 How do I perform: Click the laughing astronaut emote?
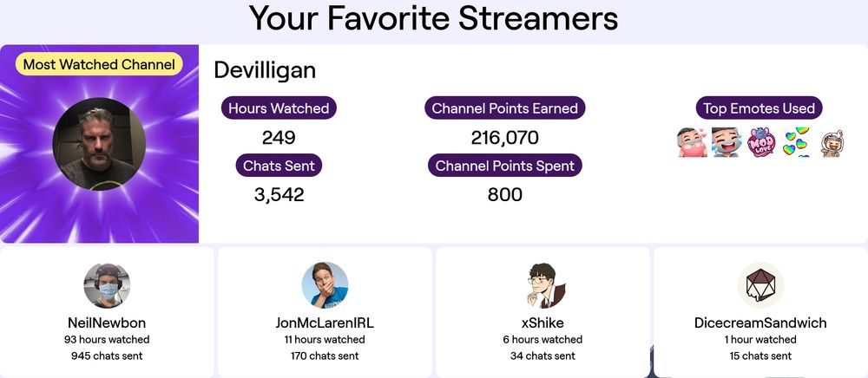(832, 142)
